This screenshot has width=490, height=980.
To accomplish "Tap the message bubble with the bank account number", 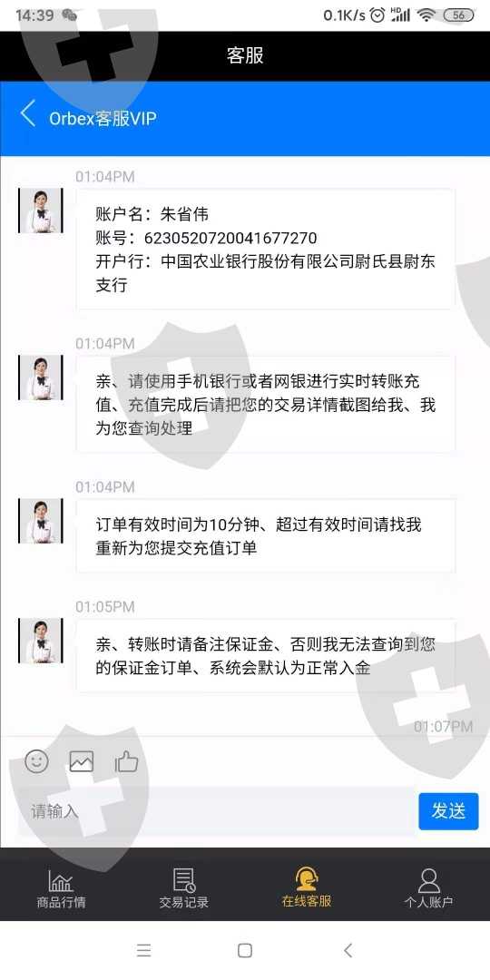I will (x=266, y=250).
